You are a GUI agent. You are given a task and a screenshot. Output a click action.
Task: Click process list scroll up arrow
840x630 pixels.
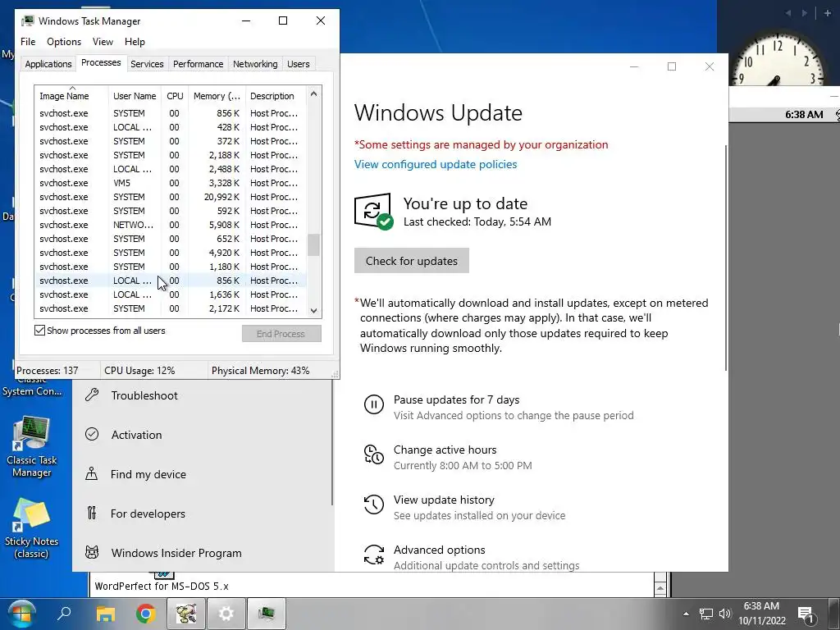[x=314, y=94]
